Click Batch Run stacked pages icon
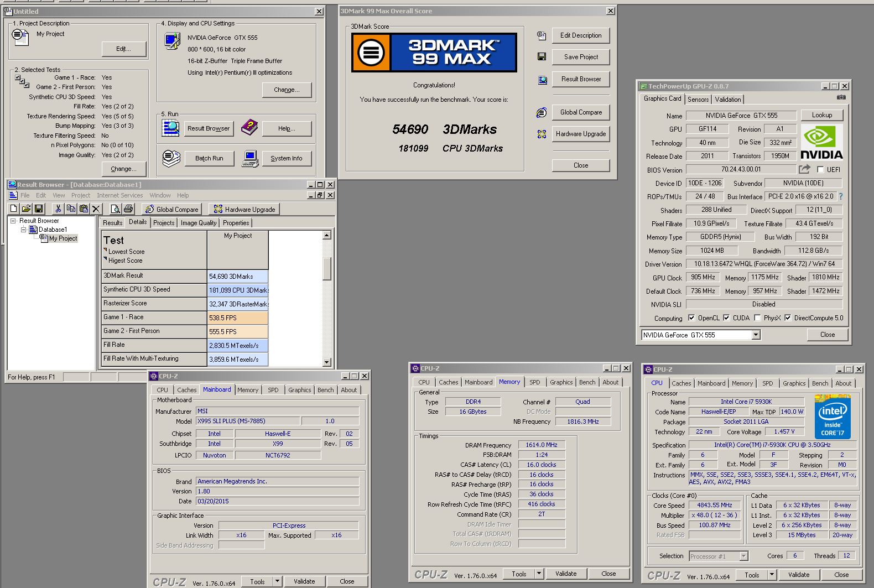Image resolution: width=874 pixels, height=588 pixels. (171, 158)
